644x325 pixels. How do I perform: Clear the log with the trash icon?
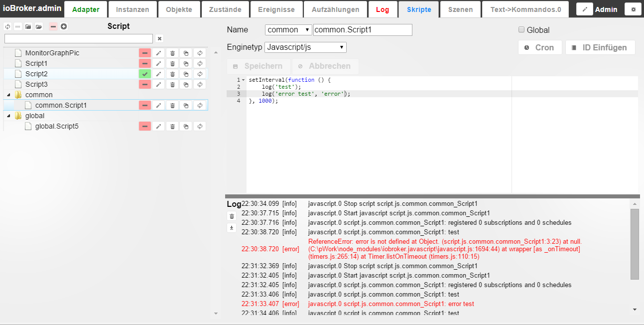(x=232, y=216)
